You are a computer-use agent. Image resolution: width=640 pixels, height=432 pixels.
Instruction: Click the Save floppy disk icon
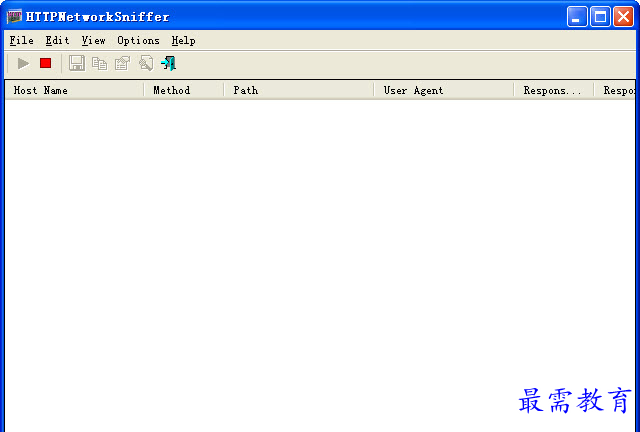[77, 63]
